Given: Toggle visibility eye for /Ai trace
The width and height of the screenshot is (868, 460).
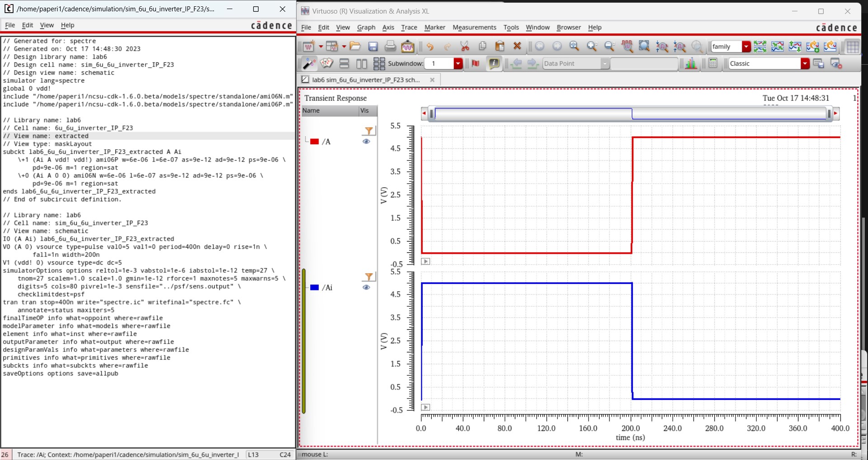Looking at the screenshot, I should tap(366, 288).
